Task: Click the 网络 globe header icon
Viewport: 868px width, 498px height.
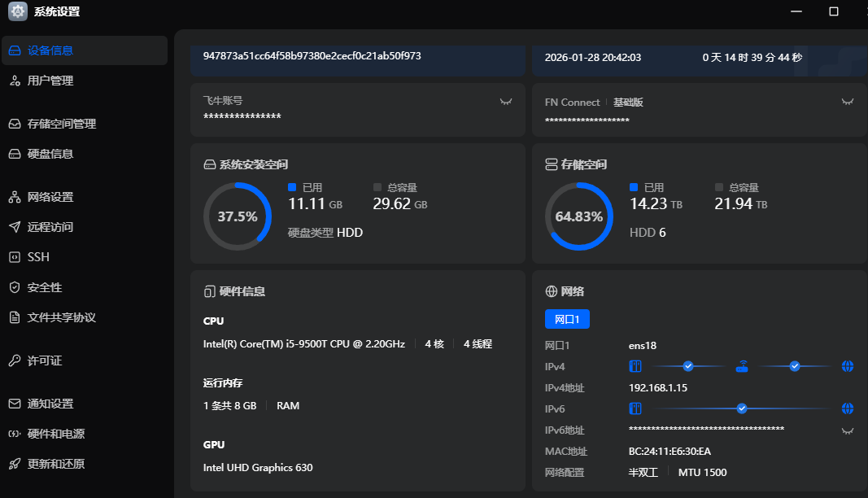Action: point(551,291)
